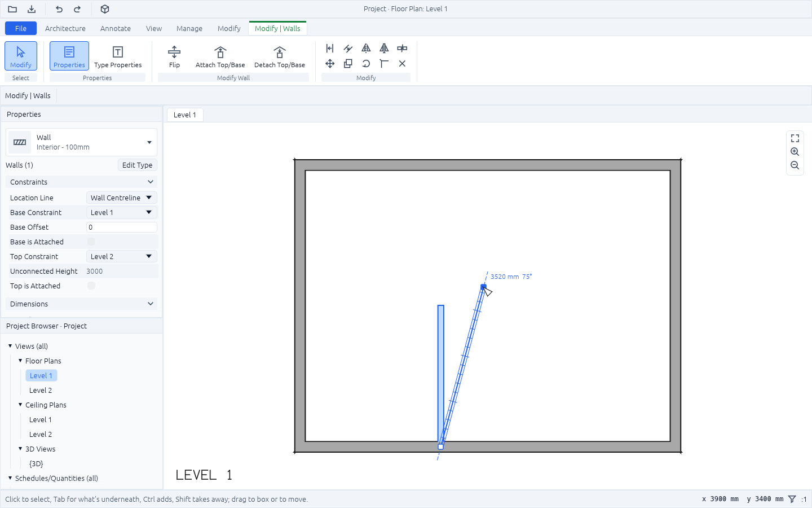Viewport: 812px width, 508px height.
Task: Click the Redo arrow
Action: pos(78,9)
